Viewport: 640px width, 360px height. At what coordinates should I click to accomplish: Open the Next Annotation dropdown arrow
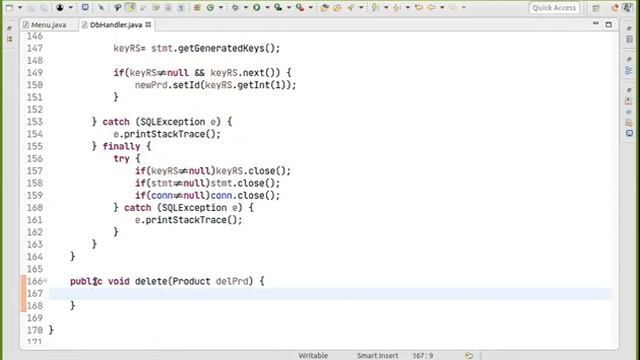click(x=386, y=8)
